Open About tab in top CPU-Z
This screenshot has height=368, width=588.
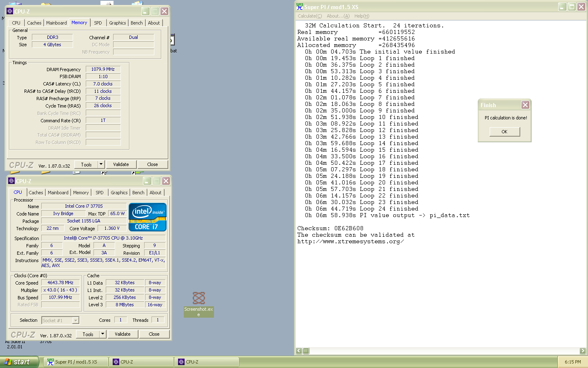click(154, 23)
